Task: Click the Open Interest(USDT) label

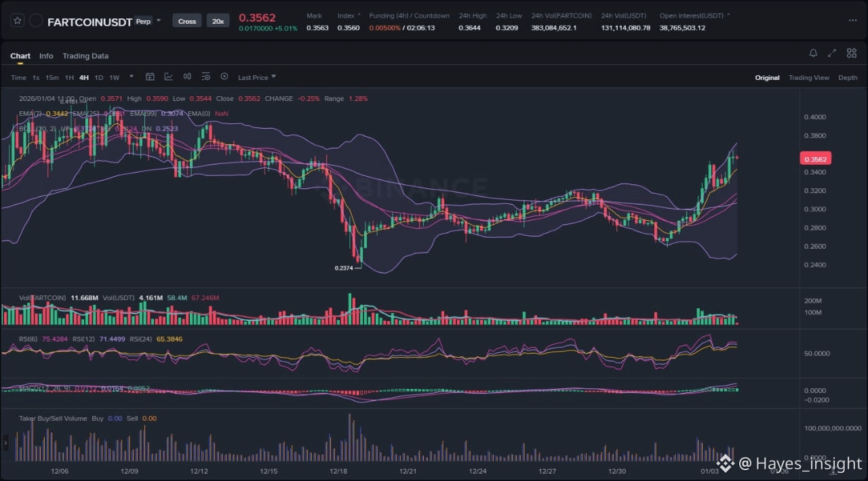Action: pos(692,15)
